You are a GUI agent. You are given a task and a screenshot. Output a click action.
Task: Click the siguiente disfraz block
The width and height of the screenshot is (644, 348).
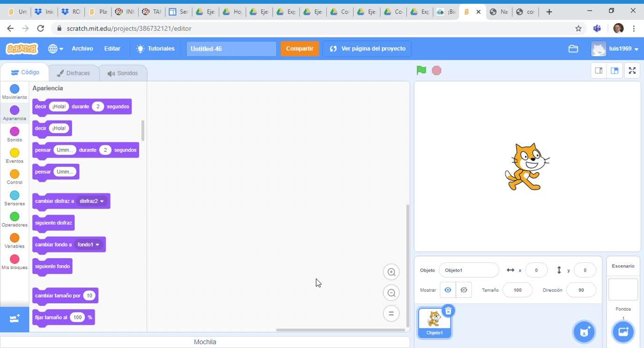(x=53, y=223)
